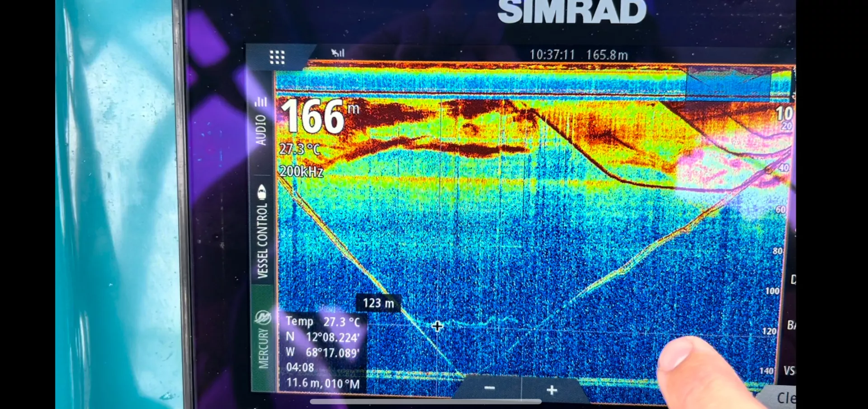
Task: Tap the cursor crosshair on the sonar
Action: [437, 326]
